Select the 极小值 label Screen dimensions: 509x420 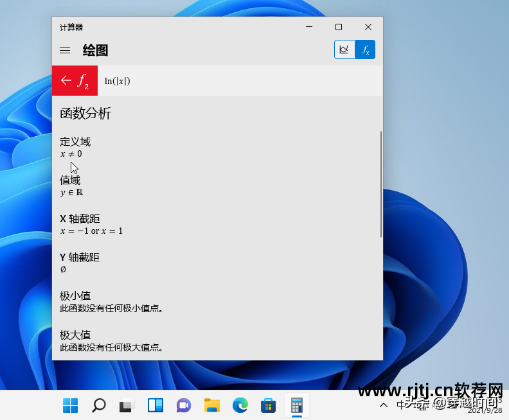tap(75, 296)
